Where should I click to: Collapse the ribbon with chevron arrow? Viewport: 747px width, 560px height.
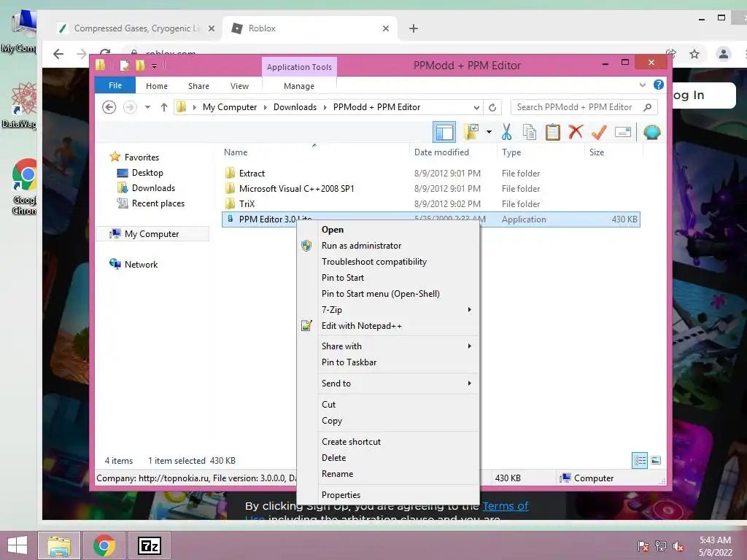tap(642, 85)
